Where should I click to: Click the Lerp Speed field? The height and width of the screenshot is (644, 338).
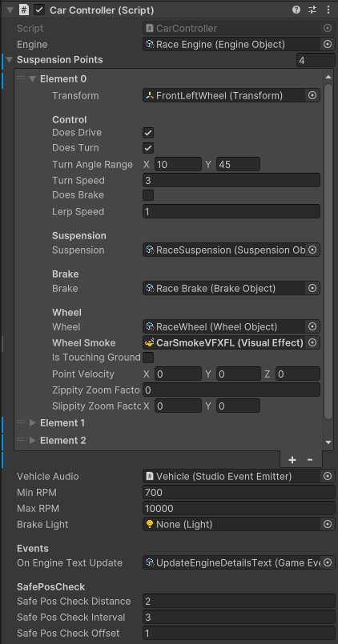point(231,211)
